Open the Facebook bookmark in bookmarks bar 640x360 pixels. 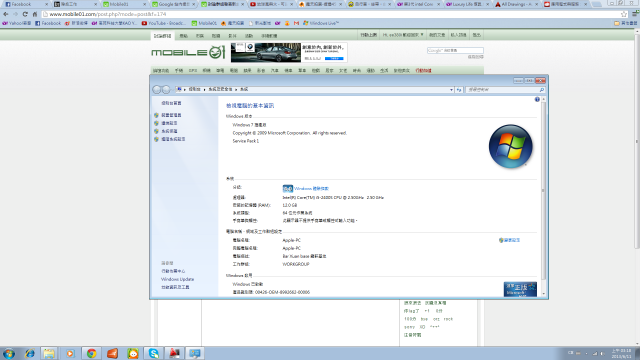tap(48, 23)
